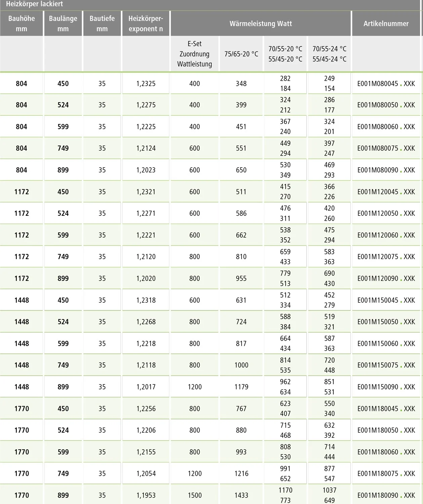Select exponent value 1,2017
Viewport: 423px width, 504px height.
[146, 387]
